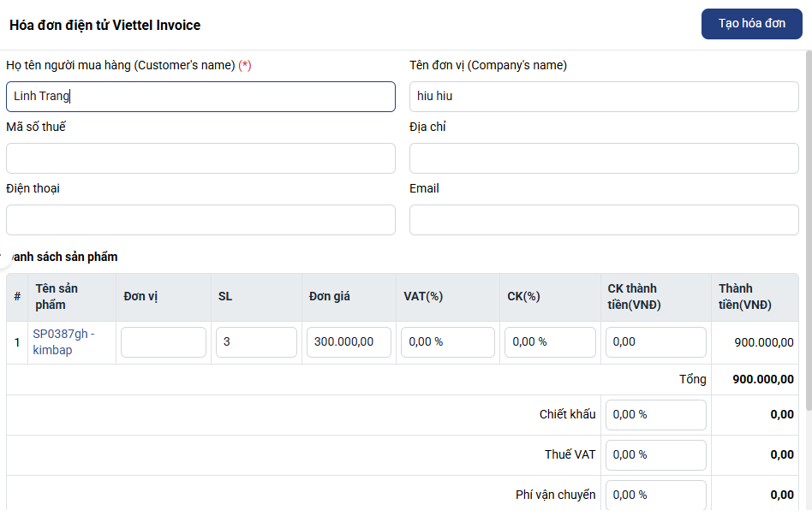Open the SP0387gh - kimbap product link

click(63, 341)
